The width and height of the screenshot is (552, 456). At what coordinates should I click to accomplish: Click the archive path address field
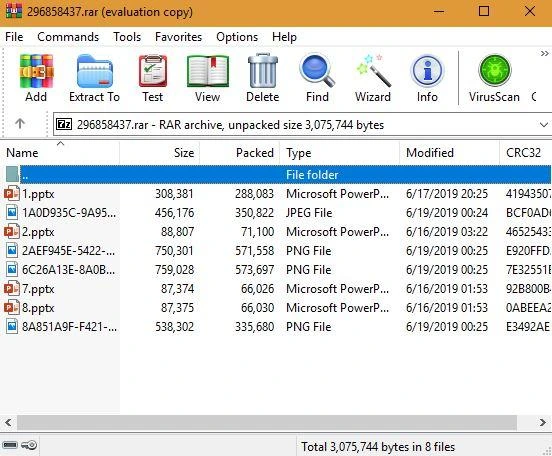[302, 125]
